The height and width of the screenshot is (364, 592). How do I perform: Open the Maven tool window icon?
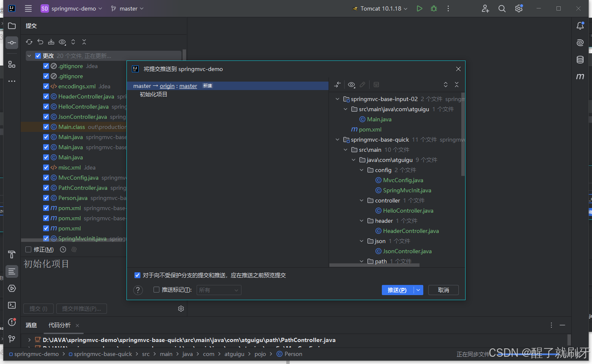click(x=580, y=77)
